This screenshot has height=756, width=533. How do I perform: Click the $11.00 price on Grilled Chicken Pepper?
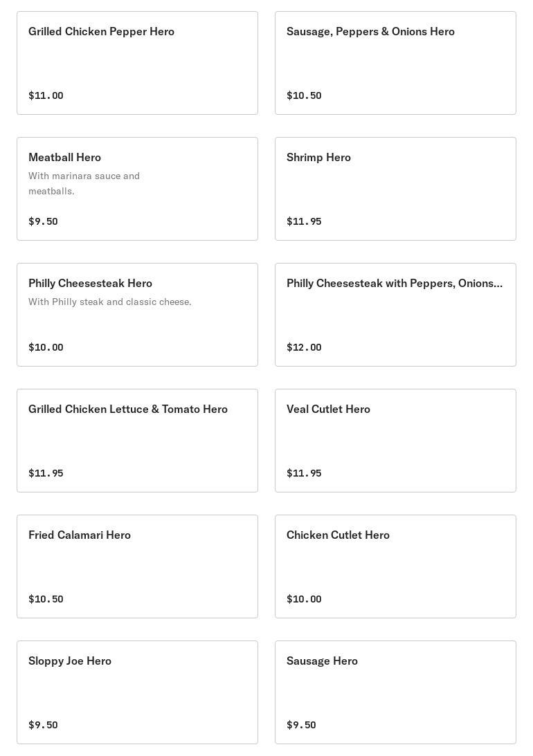point(46,95)
